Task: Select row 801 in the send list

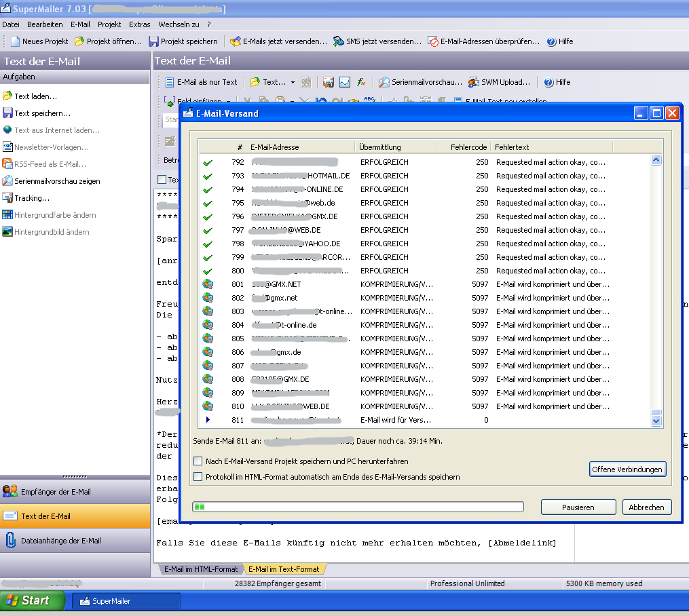Action: (x=425, y=284)
